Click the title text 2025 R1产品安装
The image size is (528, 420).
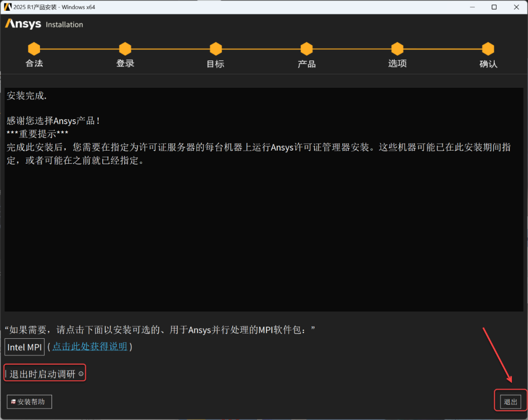tap(35, 7)
